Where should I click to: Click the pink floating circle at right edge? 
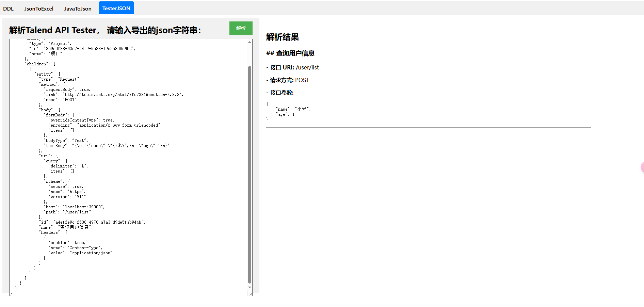tap(642, 167)
